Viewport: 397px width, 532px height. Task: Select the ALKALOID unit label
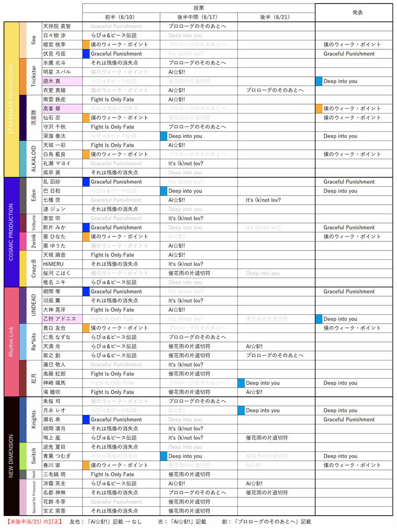pyautogui.click(x=34, y=159)
